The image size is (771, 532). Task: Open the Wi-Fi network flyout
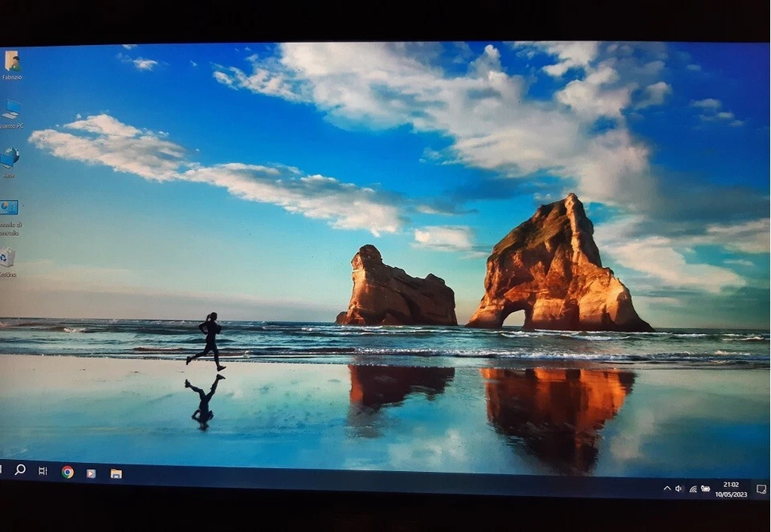pyautogui.click(x=693, y=489)
